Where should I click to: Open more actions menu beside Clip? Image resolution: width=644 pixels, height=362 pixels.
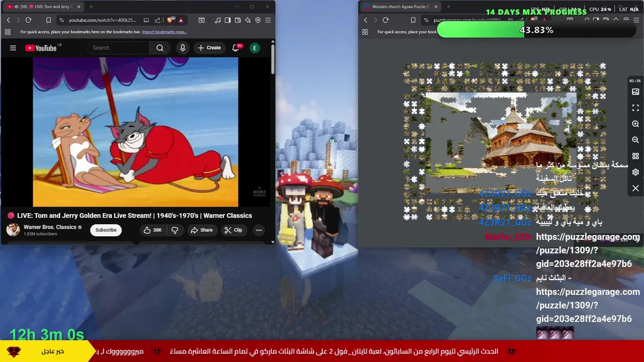tap(259, 230)
